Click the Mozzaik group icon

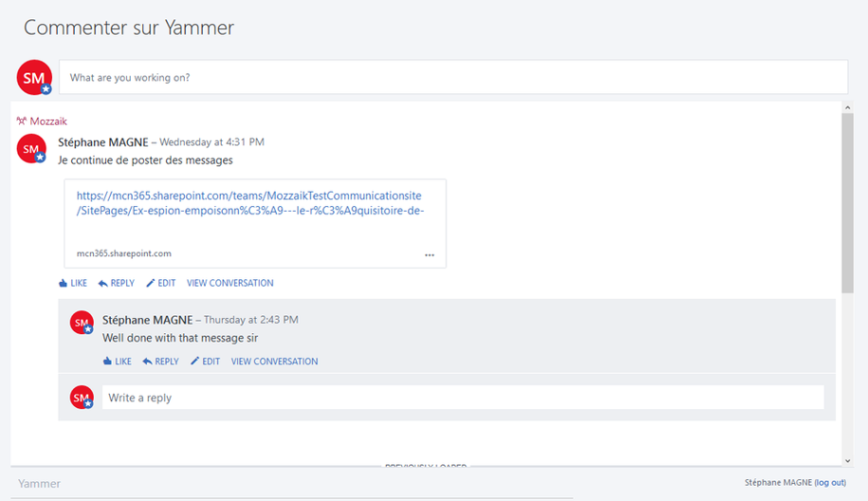[x=22, y=121]
